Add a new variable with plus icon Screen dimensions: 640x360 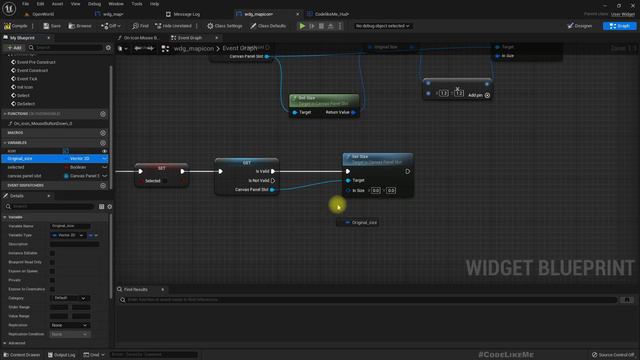[x=103, y=143]
